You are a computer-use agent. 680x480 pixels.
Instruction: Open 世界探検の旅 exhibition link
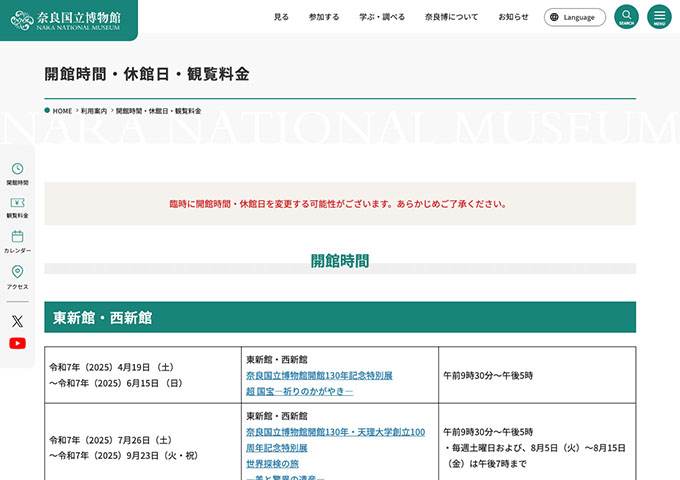(272, 464)
